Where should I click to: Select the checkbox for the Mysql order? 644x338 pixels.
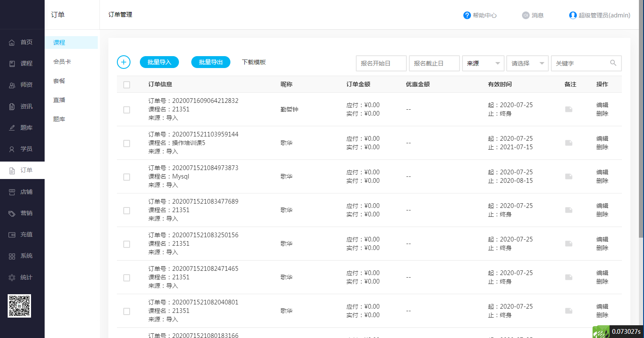click(127, 177)
